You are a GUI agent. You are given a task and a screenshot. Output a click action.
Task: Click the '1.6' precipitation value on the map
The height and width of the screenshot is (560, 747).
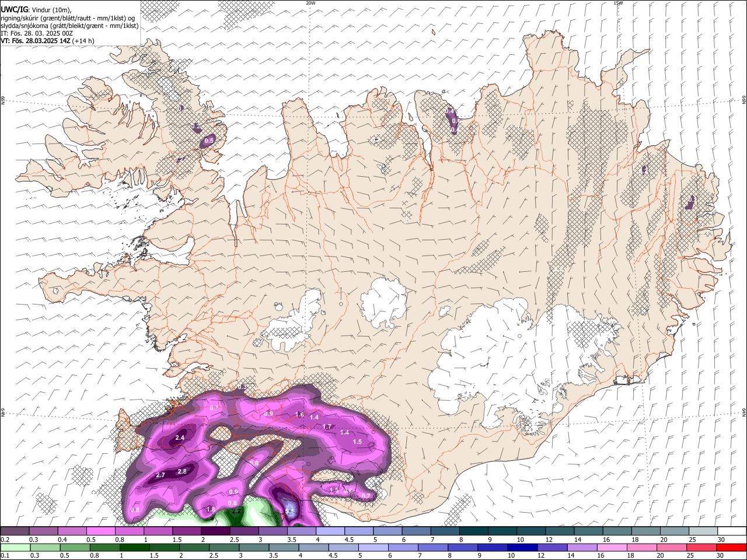[x=300, y=415]
